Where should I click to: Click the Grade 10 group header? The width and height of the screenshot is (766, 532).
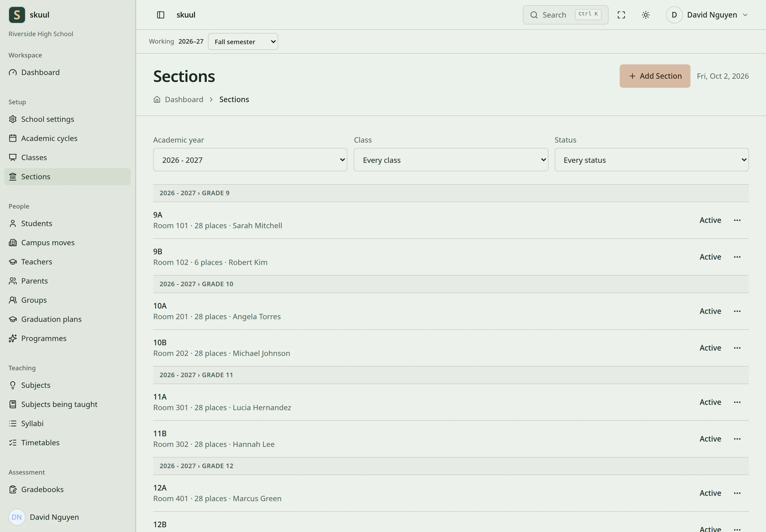tap(451, 284)
